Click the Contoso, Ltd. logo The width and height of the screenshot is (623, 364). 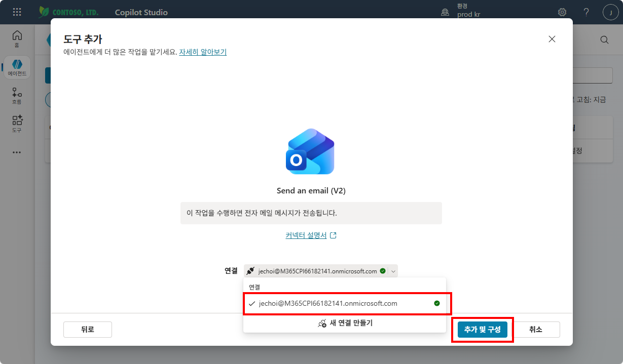pyautogui.click(x=69, y=12)
